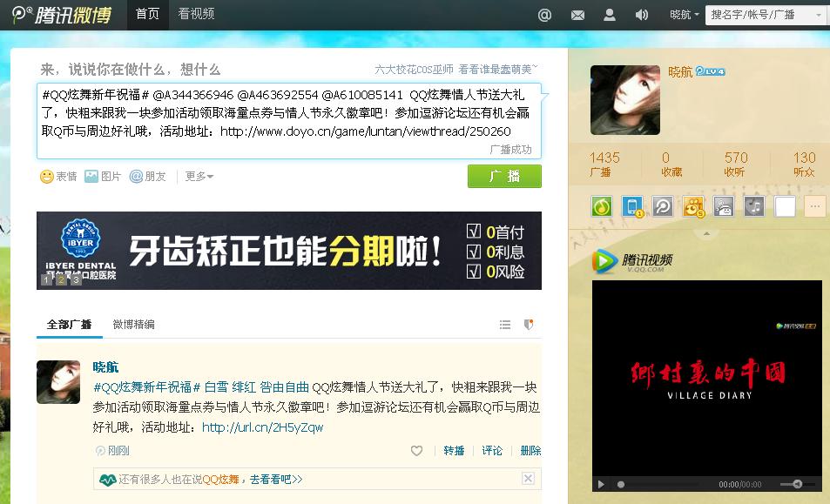The image size is (830, 504).
Task: Open the orange paw-print app icon
Action: pos(693,206)
